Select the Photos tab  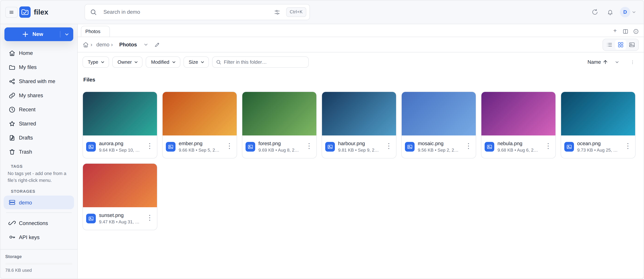[95, 32]
